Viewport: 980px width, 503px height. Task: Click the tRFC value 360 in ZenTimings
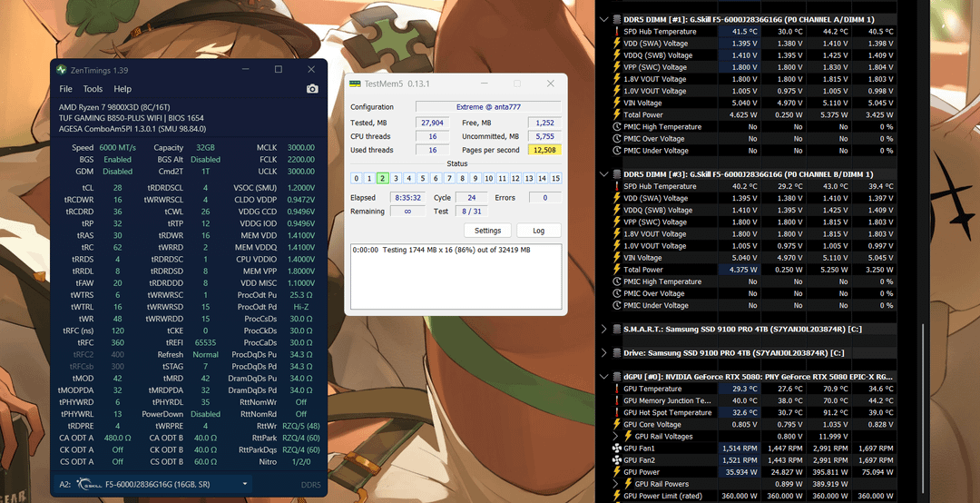pos(117,342)
